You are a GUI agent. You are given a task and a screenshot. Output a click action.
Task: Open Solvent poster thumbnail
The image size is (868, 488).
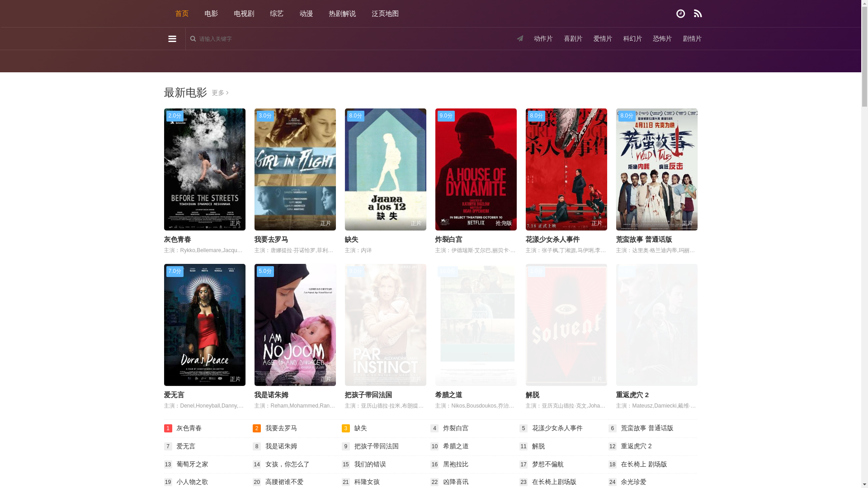tap(566, 325)
